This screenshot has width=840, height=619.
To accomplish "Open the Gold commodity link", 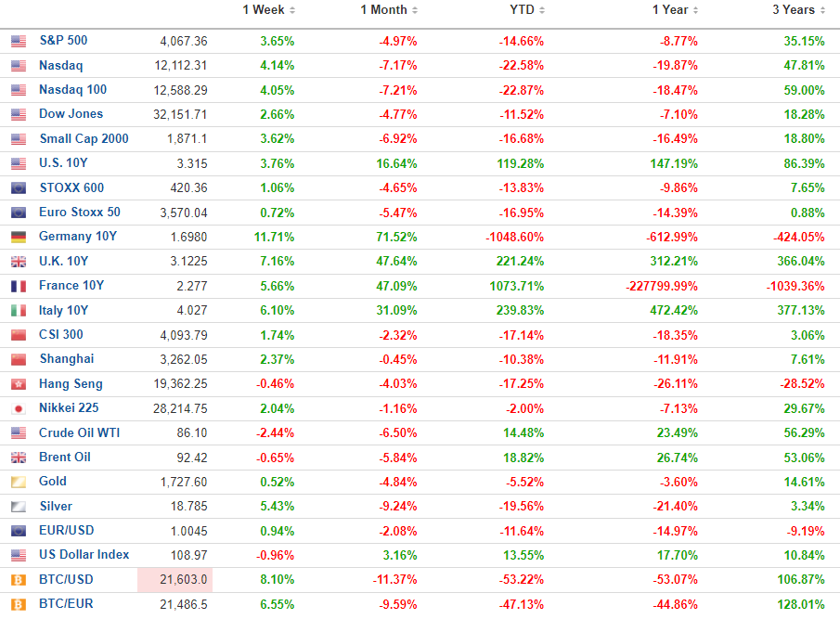I will click(53, 482).
